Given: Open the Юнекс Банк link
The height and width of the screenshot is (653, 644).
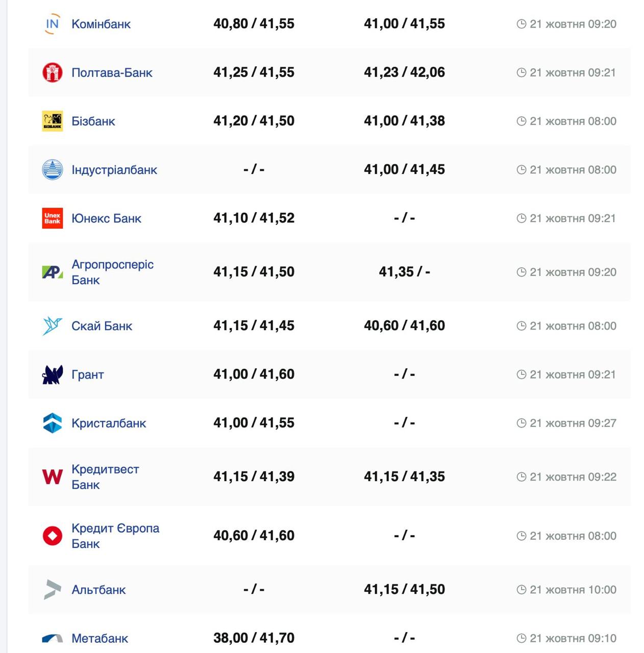Looking at the screenshot, I should pyautogui.click(x=106, y=218).
